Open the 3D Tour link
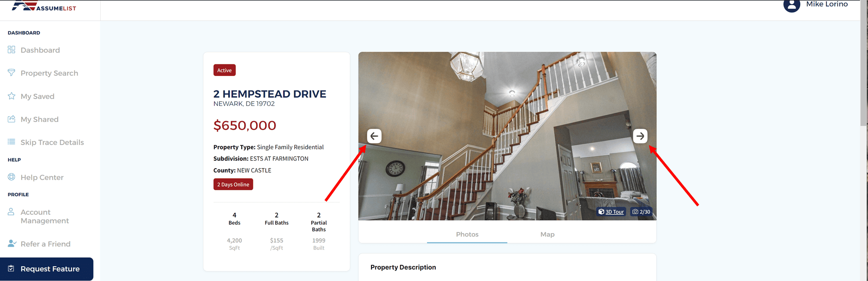 [611, 212]
